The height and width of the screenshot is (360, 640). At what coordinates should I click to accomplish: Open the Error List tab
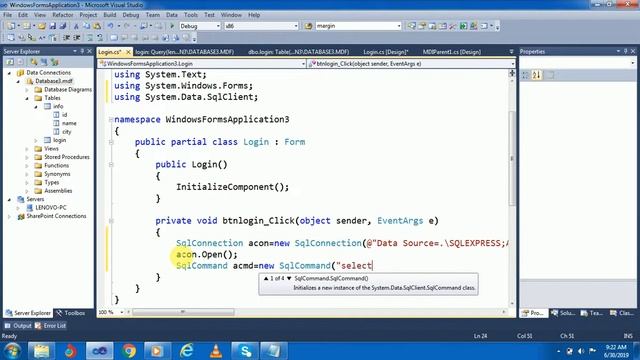[x=50, y=326]
